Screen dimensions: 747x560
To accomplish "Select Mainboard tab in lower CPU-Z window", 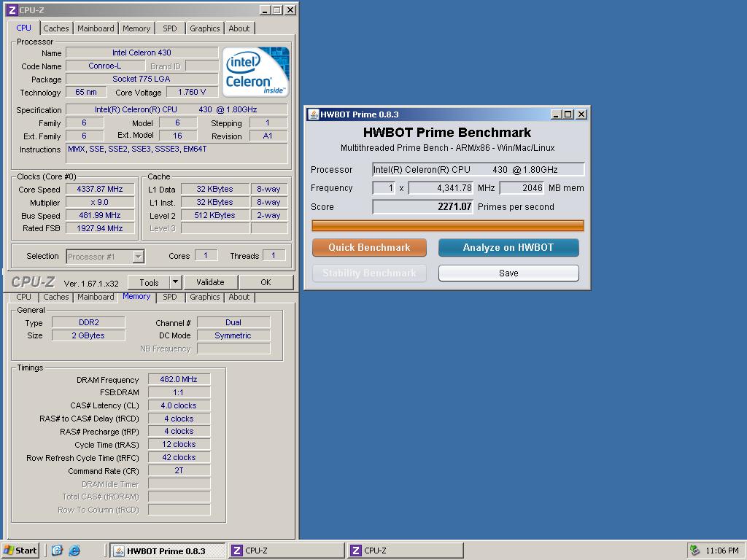I will tap(96, 297).
